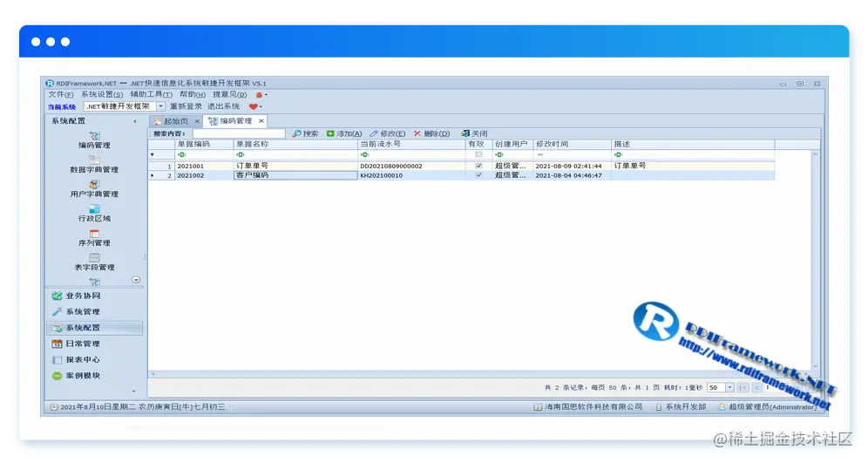This screenshot has height=463, width=868.
Task: Click 退出系统 button
Action: point(224,106)
